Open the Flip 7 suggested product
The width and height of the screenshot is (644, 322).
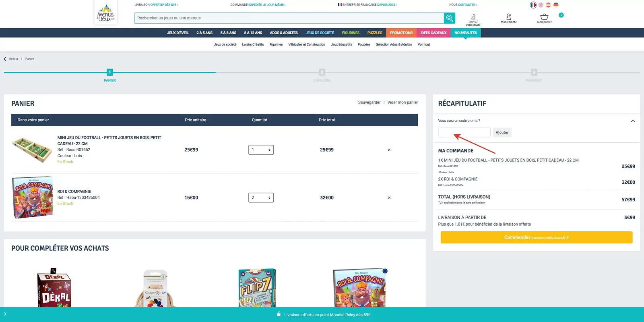257,287
